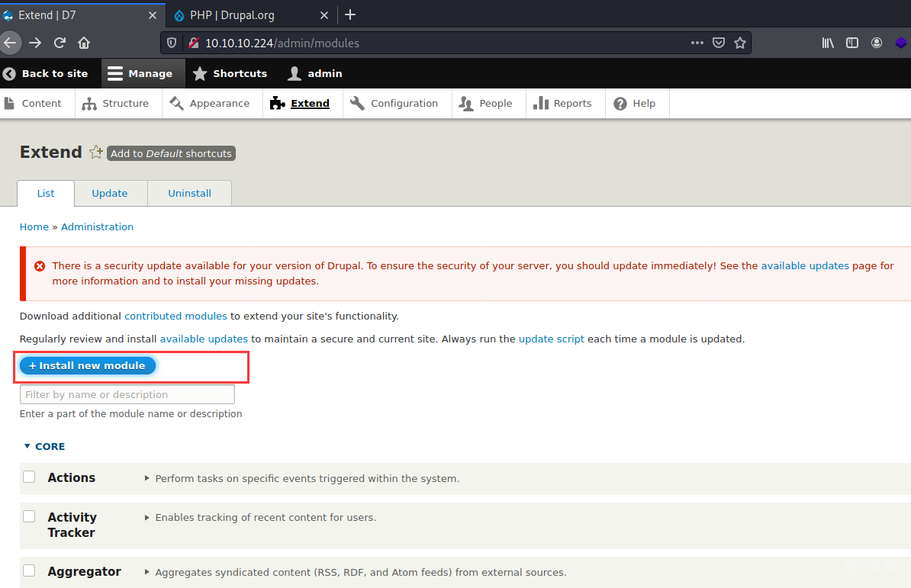Screen dimensions: 911x588
Task: Open the Shortcuts star menu
Action: pos(230,74)
